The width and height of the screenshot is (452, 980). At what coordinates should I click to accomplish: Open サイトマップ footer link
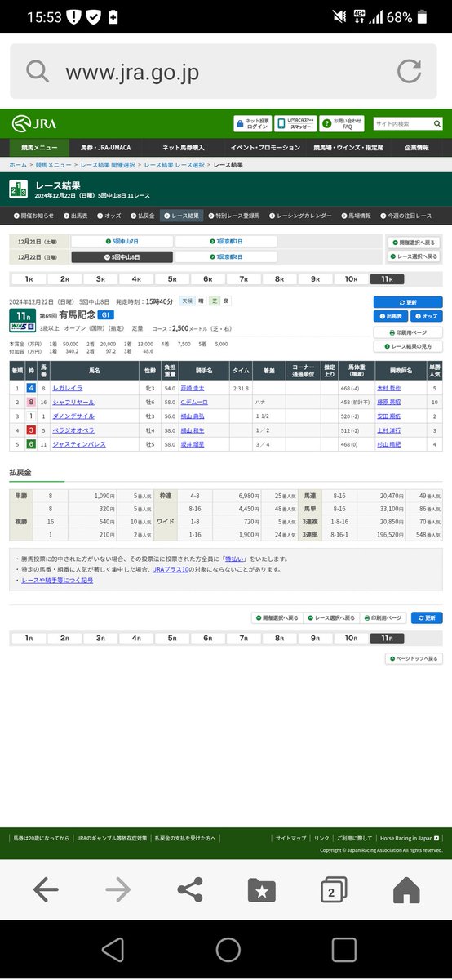pos(291,838)
